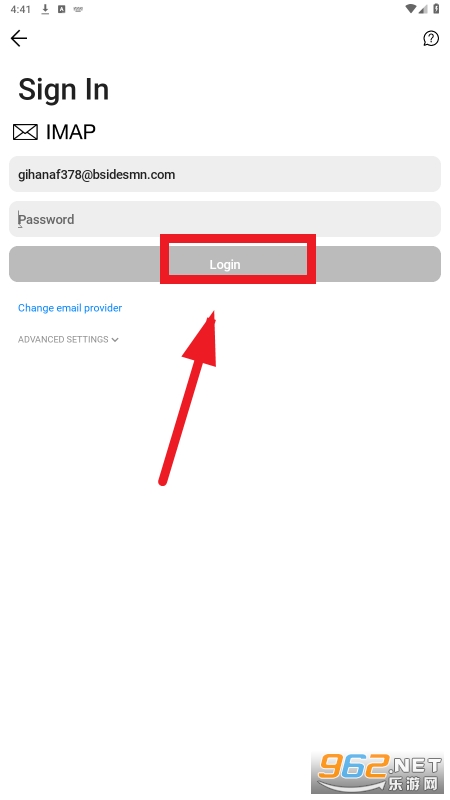450x800 pixels.
Task: Tap the 4:41 clock in status bar
Action: click(x=20, y=9)
